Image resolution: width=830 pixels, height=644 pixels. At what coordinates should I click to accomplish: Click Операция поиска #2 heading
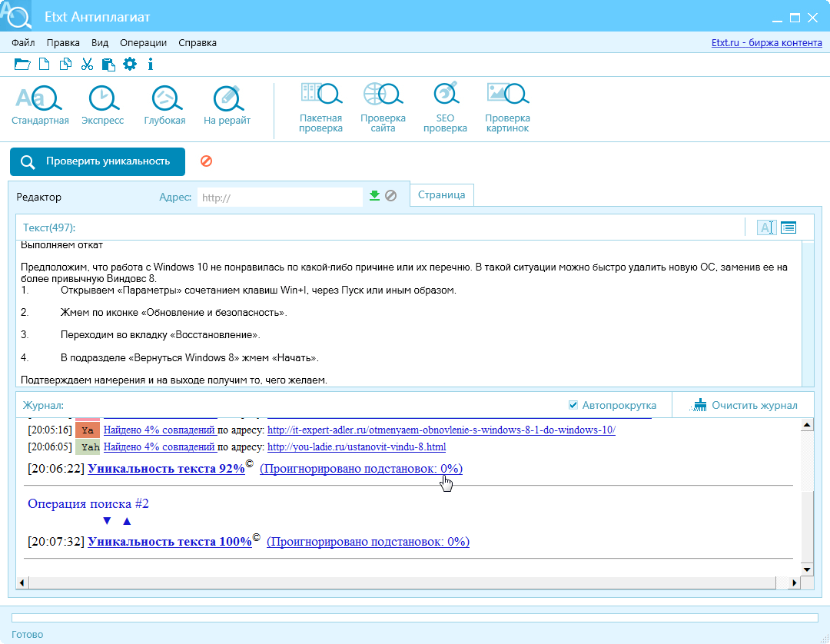[x=88, y=503]
